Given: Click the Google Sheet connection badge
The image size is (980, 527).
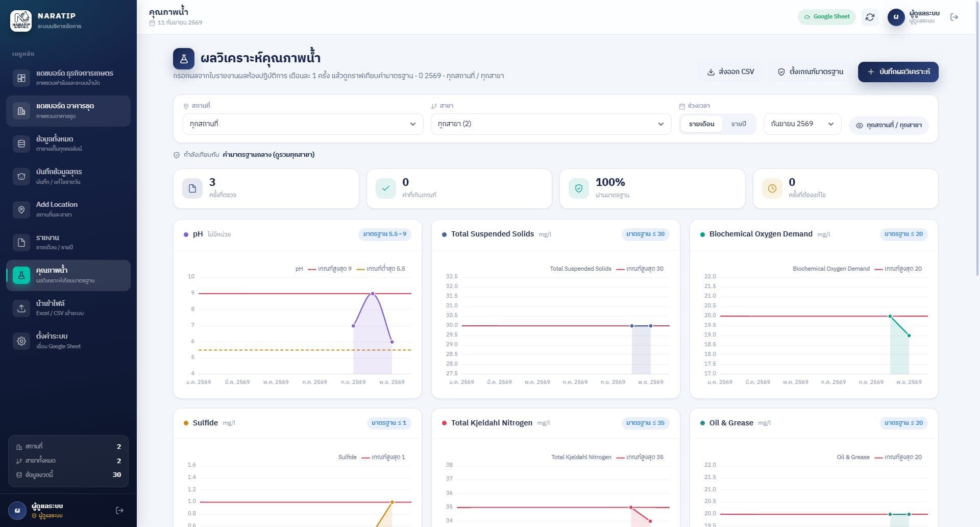Looking at the screenshot, I should (x=826, y=17).
